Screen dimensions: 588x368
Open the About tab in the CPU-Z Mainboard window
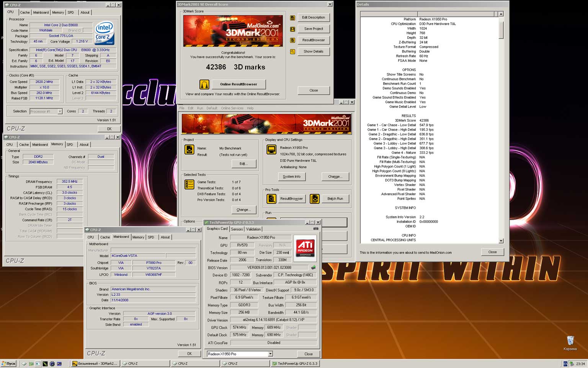pyautogui.click(x=165, y=237)
